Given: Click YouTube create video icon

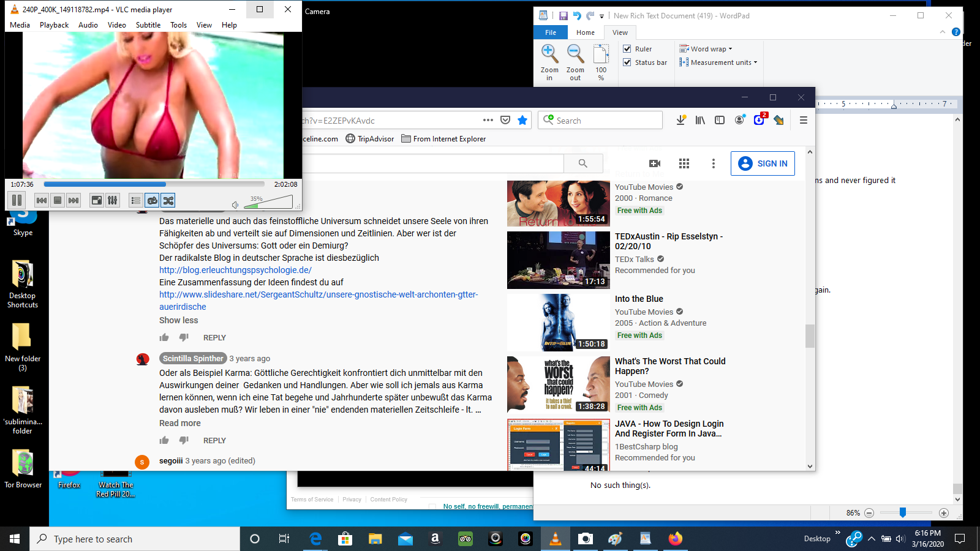Looking at the screenshot, I should 655,163.
